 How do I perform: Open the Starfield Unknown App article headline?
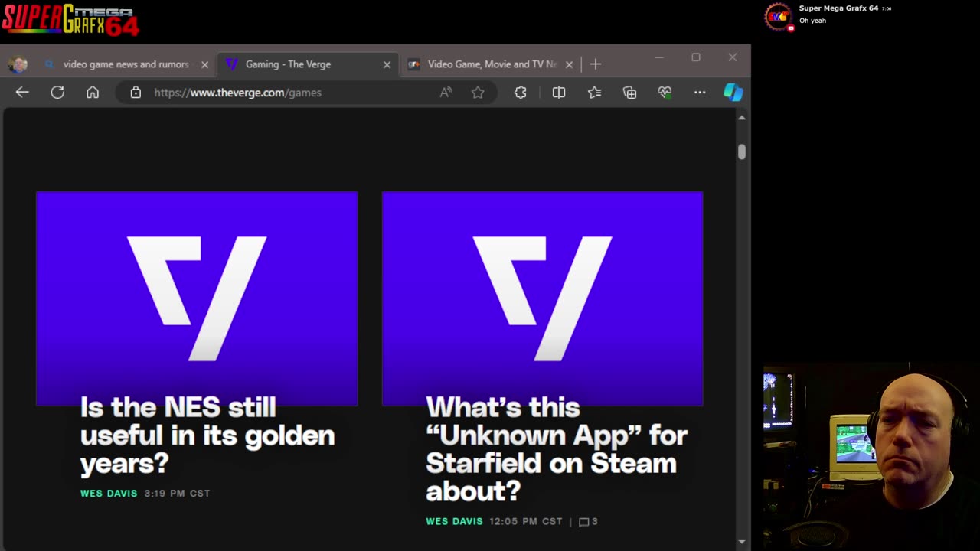pyautogui.click(x=557, y=449)
